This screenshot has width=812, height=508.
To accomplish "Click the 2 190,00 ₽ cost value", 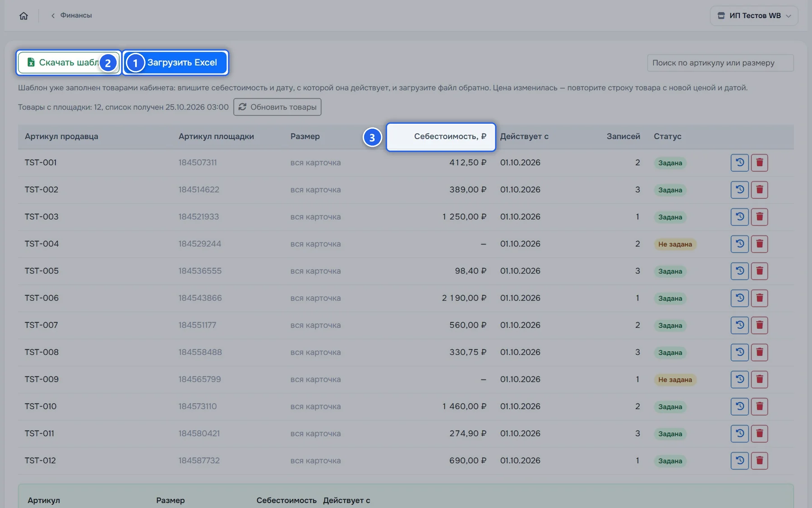I will point(464,298).
